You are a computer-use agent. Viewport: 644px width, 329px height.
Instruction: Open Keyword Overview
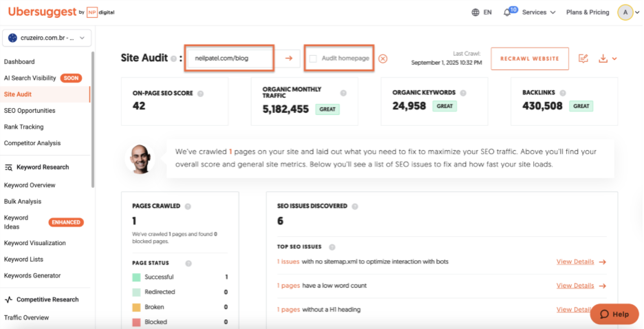(x=30, y=185)
